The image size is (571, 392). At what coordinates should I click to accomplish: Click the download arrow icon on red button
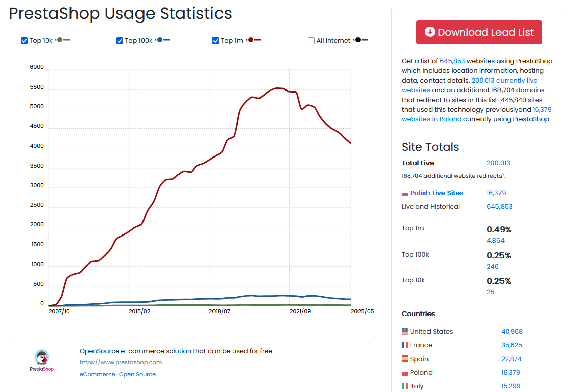point(430,32)
